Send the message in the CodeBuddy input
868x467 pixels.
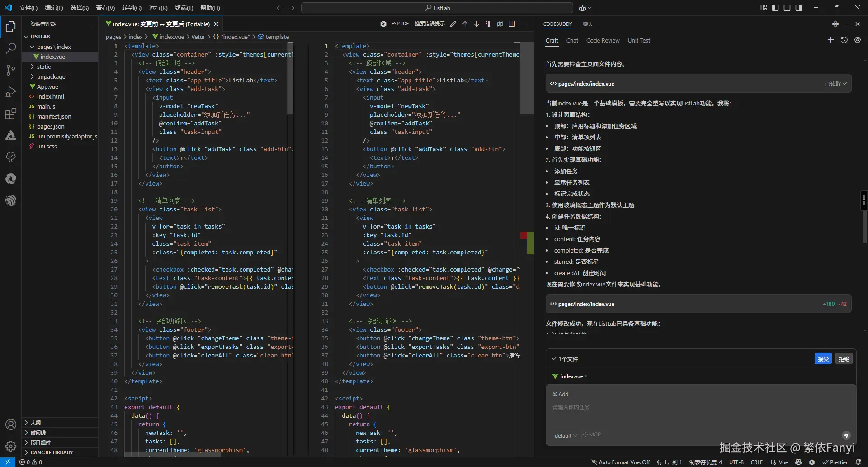(x=846, y=435)
